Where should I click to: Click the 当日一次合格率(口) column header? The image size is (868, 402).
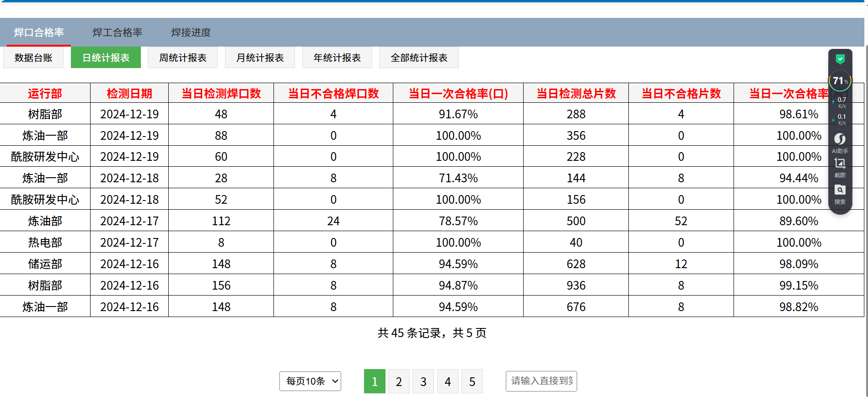458,93
